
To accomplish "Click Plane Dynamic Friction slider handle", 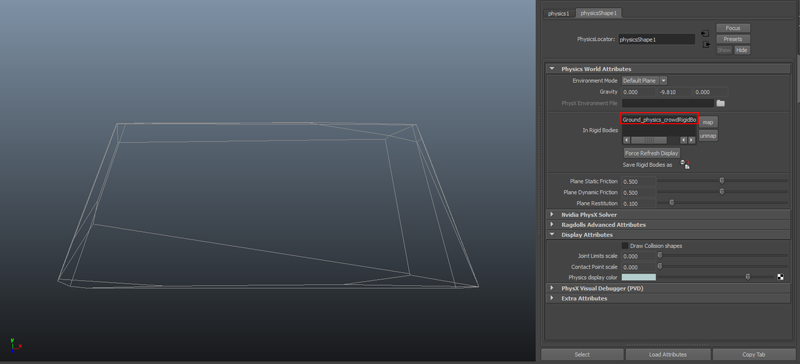I will coord(722,191).
